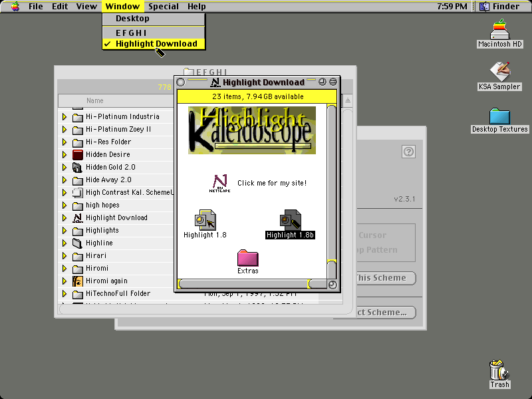The height and width of the screenshot is (399, 532).
Task: Click the Hi-Res Folder icon
Action: [x=78, y=142]
